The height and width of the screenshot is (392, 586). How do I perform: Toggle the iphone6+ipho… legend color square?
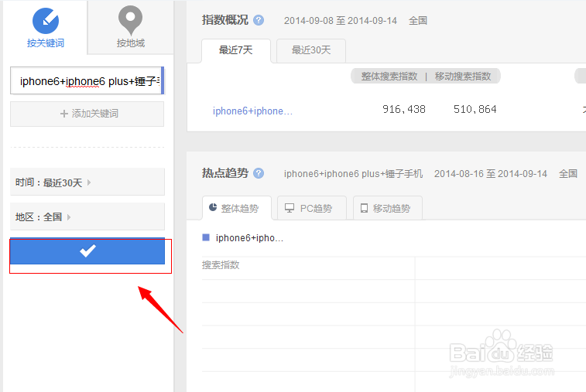coord(206,237)
